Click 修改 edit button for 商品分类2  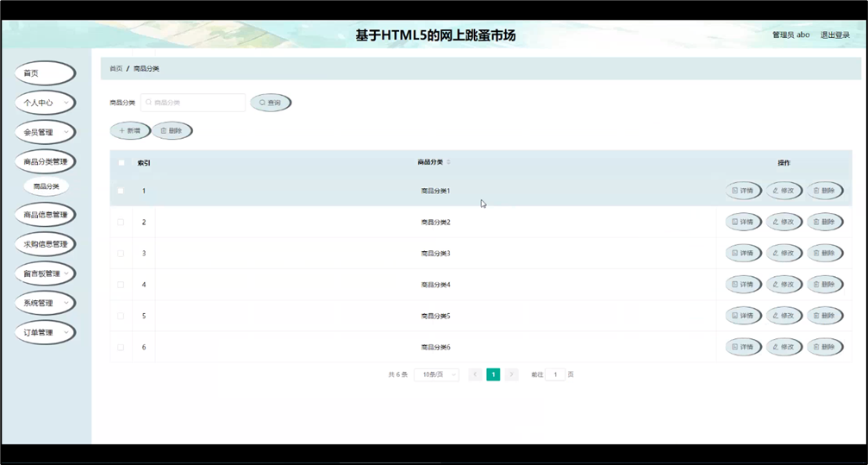coord(784,222)
